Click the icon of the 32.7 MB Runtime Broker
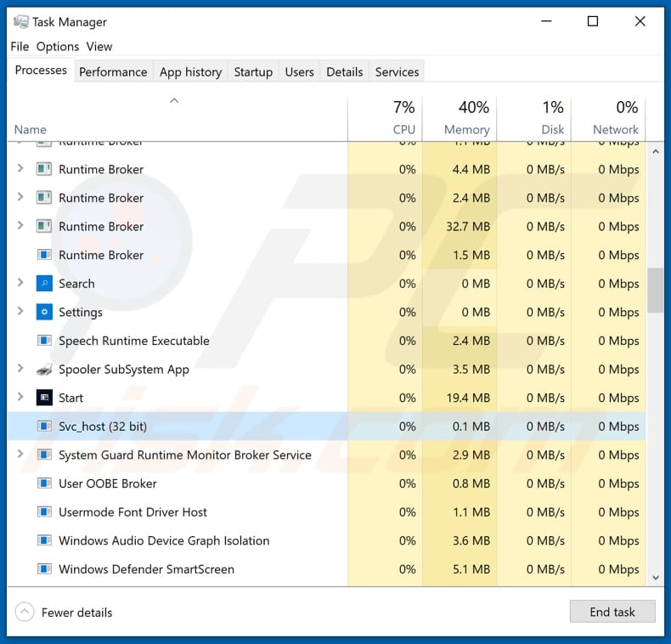671x644 pixels. click(x=44, y=226)
